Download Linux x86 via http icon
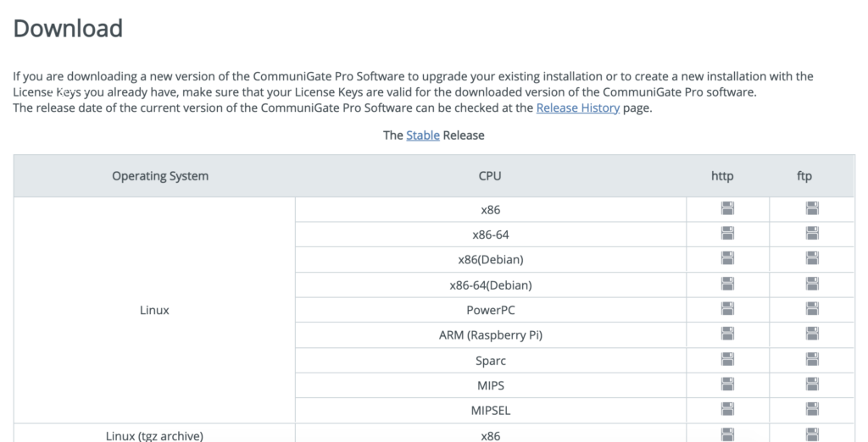 click(727, 209)
